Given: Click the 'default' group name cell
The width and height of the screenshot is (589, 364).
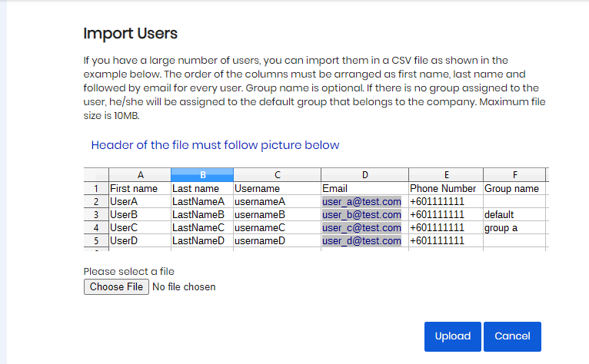Looking at the screenshot, I should click(x=499, y=215).
